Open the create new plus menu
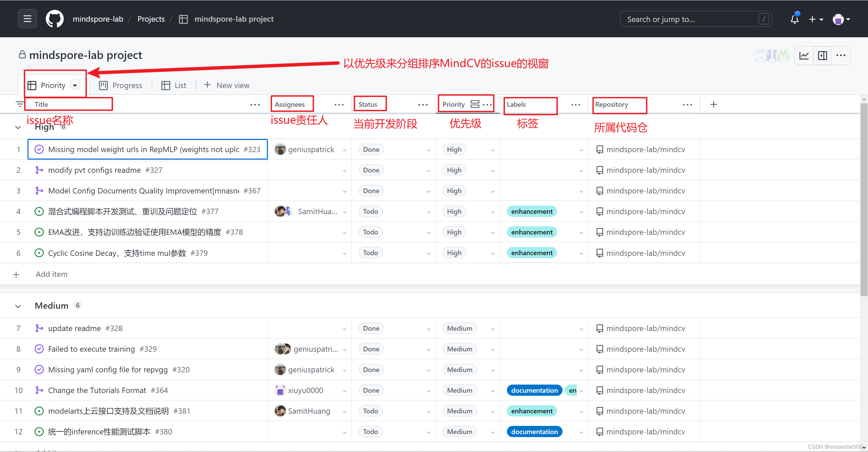This screenshot has height=452, width=868. pos(816,19)
